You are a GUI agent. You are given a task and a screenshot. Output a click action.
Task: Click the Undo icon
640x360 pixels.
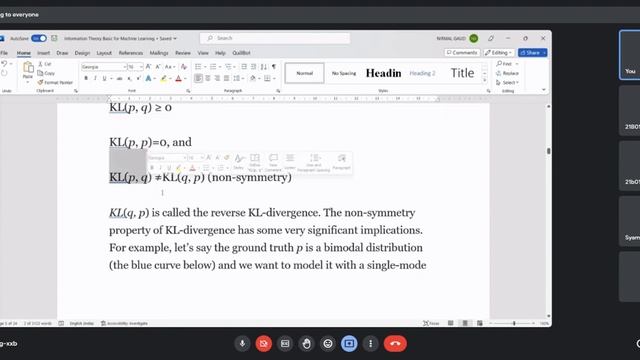click(4, 64)
